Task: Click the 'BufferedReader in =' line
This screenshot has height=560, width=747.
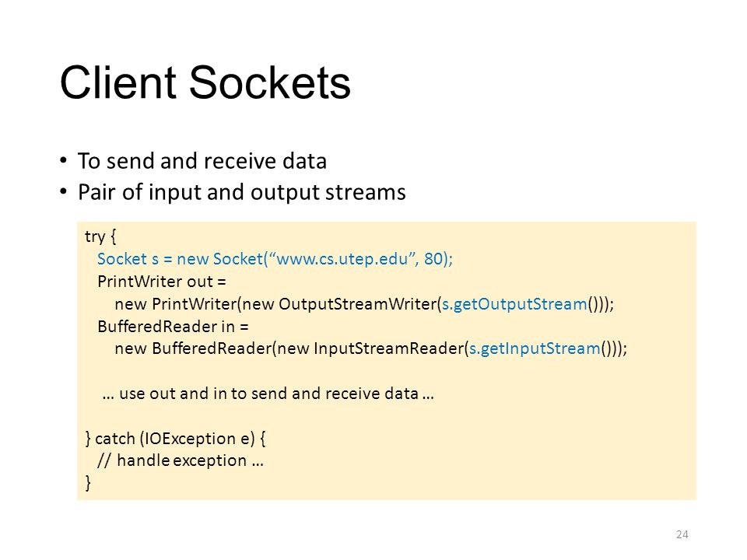Action: [x=173, y=326]
